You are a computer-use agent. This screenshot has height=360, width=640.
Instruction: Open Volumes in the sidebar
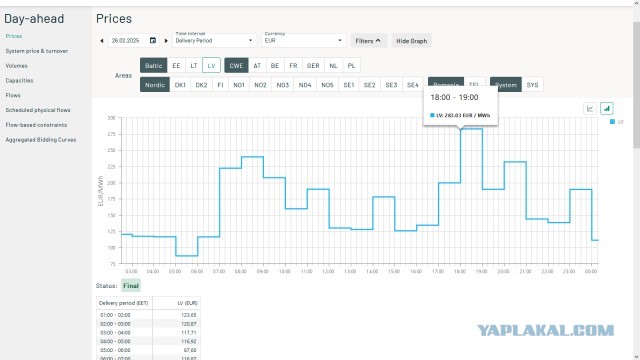(16, 66)
